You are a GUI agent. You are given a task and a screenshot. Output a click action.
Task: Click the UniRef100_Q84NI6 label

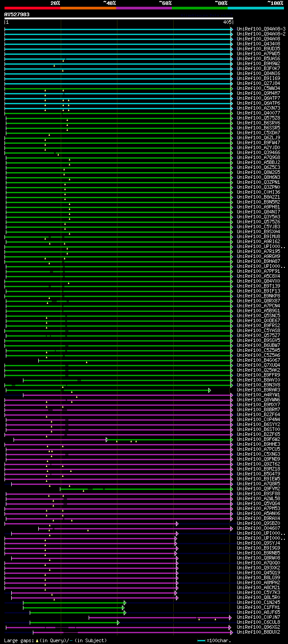tap(258, 73)
